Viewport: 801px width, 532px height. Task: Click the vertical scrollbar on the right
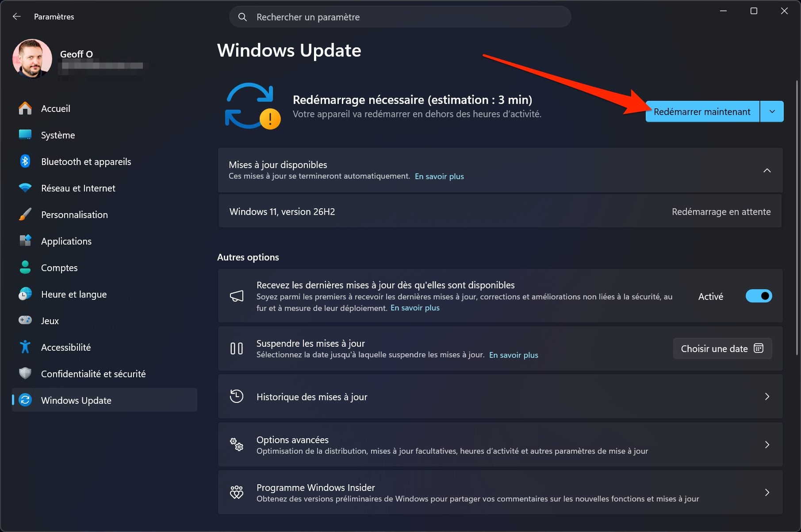click(797, 217)
